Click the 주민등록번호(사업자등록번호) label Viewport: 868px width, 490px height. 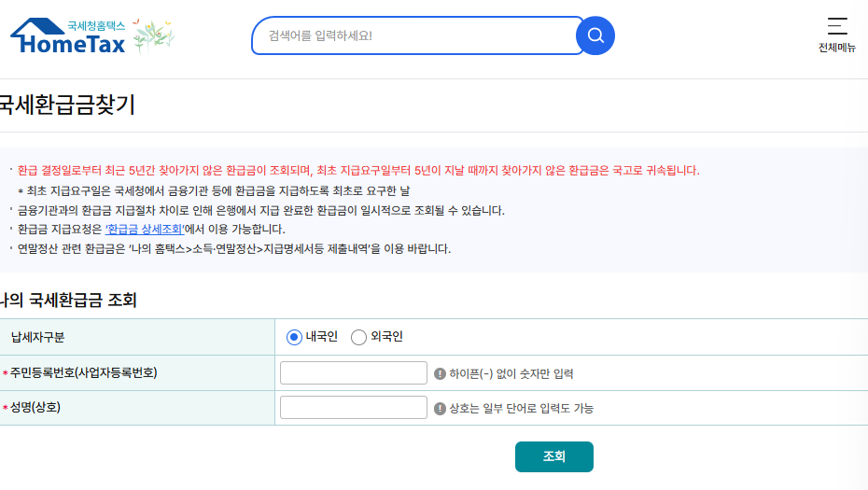point(84,372)
